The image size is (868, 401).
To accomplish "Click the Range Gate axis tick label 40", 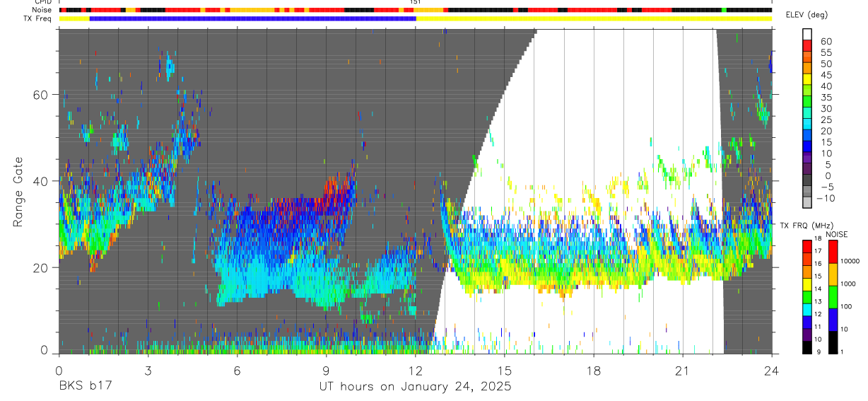I will (41, 181).
